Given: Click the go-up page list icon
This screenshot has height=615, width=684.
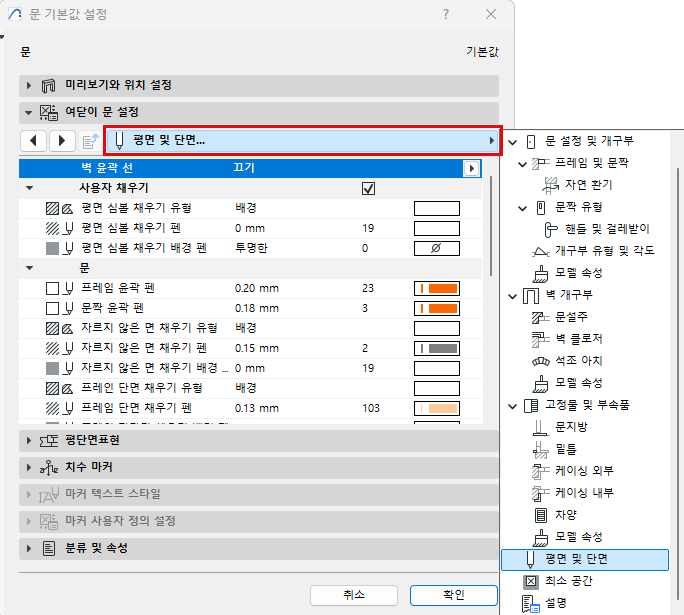Looking at the screenshot, I should (90, 141).
